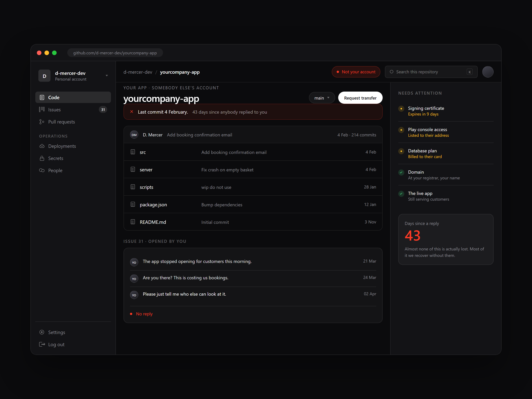The image size is (532, 399).
Task: Focus the Search this repository field
Action: pyautogui.click(x=431, y=72)
